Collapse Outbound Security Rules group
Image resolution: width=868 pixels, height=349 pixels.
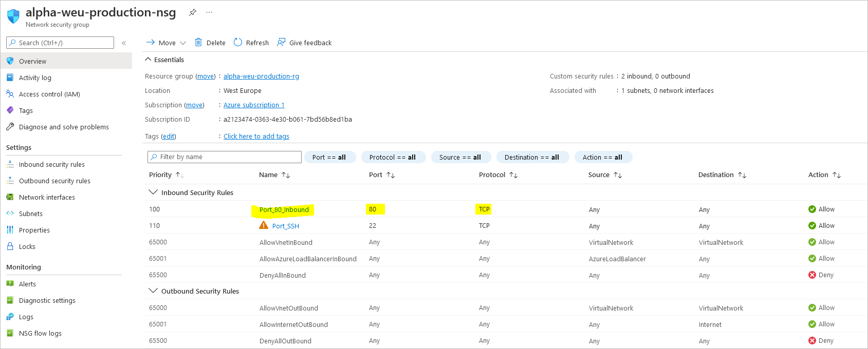[x=153, y=290]
